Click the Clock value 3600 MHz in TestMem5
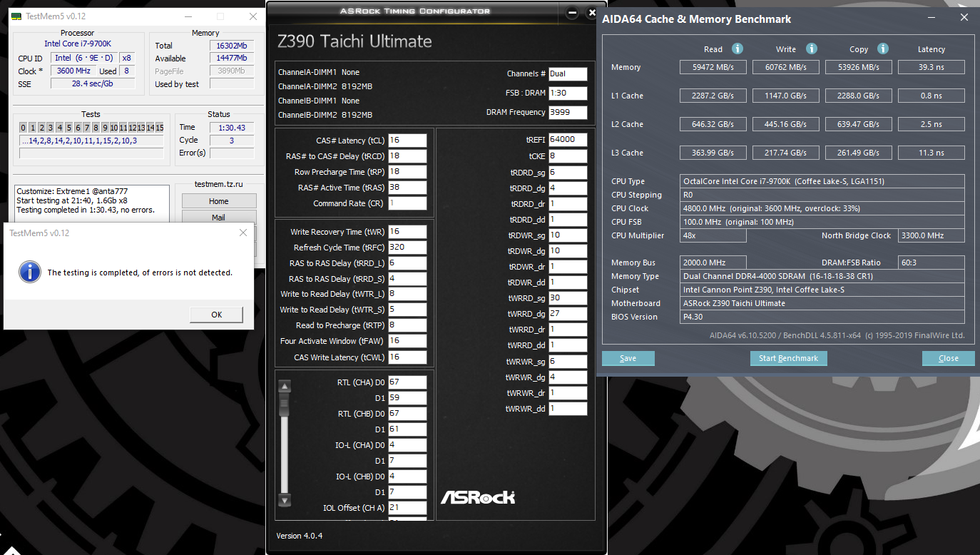 pyautogui.click(x=73, y=71)
